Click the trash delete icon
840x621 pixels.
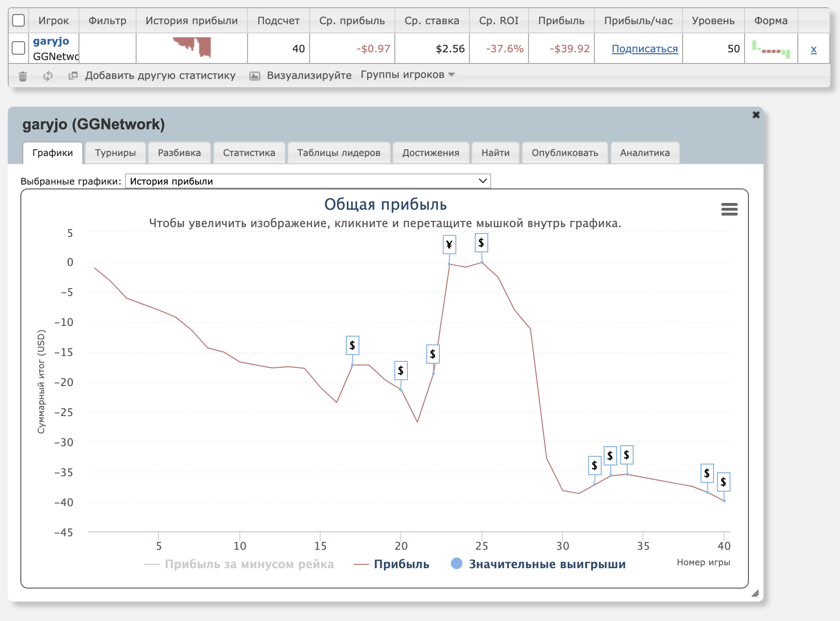tap(23, 76)
